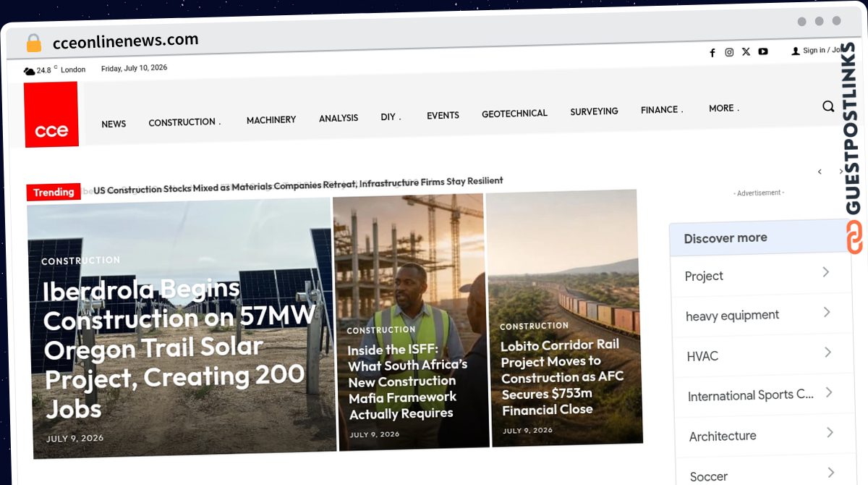Click the red Trending label
The height and width of the screenshot is (485, 868).
(x=54, y=192)
